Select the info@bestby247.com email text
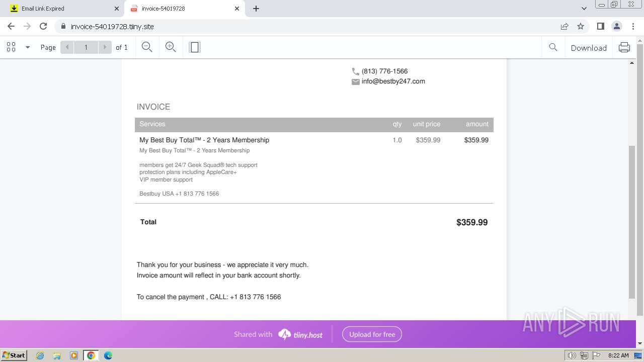The width and height of the screenshot is (644, 362). (393, 81)
